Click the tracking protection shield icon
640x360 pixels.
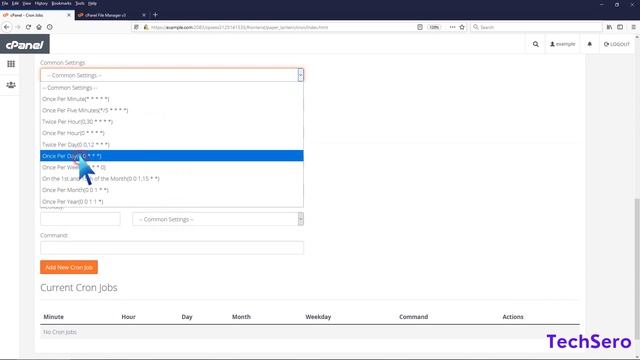[136, 27]
